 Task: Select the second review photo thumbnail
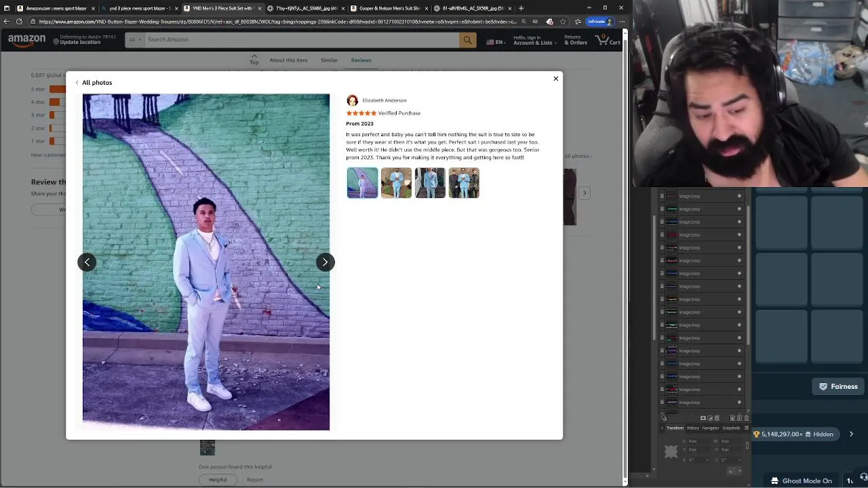click(396, 183)
